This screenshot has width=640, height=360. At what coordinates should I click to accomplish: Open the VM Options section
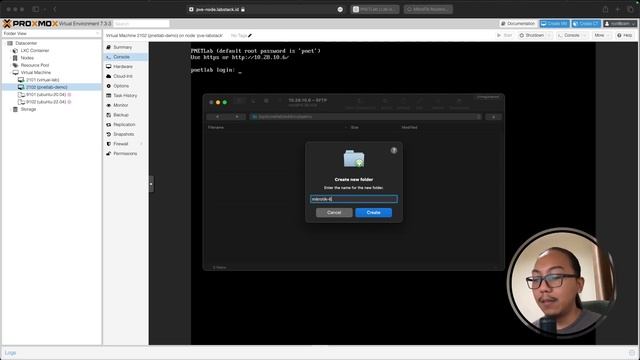121,86
